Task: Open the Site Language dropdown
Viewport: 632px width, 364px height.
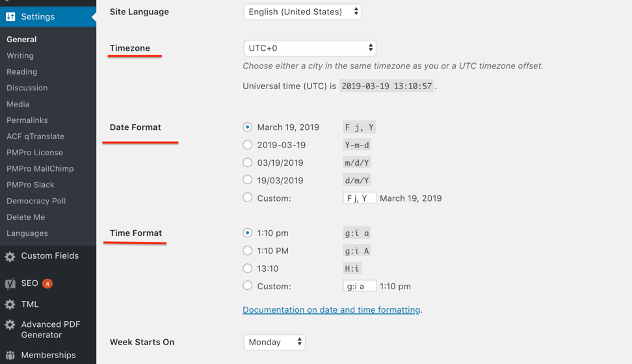Action: pyautogui.click(x=303, y=12)
